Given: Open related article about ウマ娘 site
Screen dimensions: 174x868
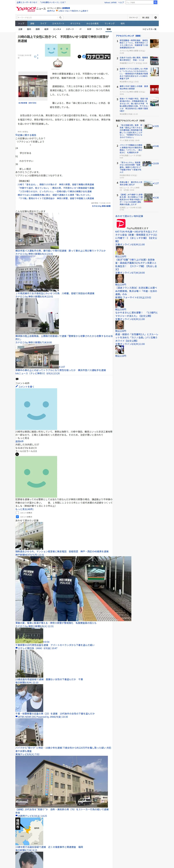Looking at the screenshot, I should [x=56, y=198].
